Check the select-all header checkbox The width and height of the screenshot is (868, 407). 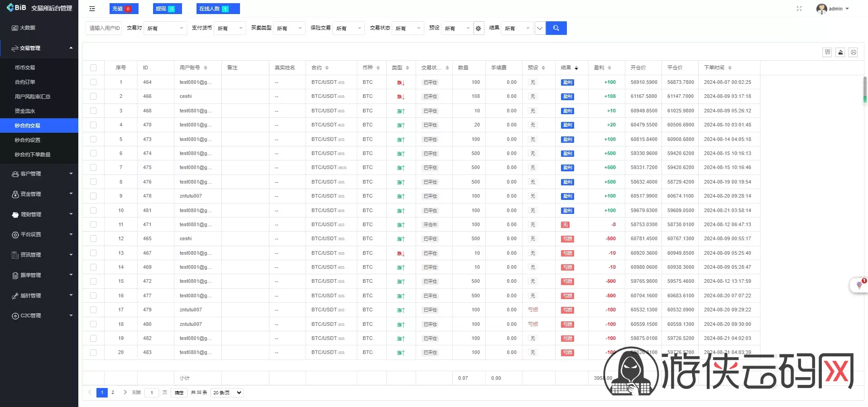[93, 68]
